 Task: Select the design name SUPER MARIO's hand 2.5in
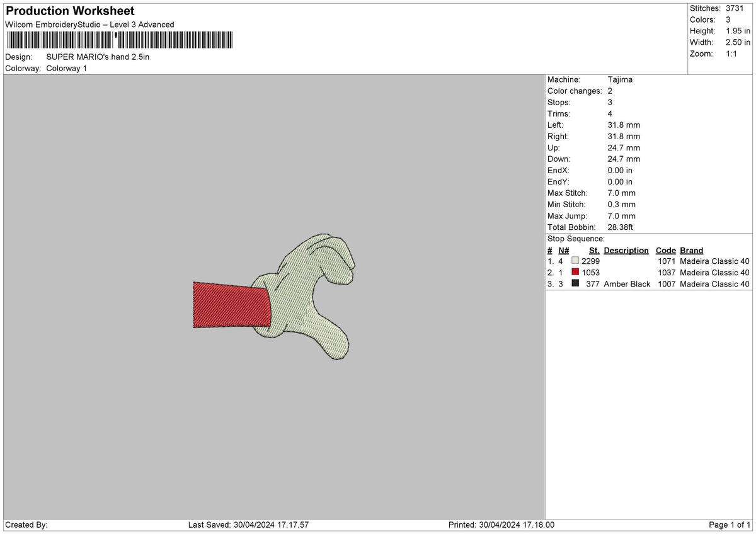98,56
